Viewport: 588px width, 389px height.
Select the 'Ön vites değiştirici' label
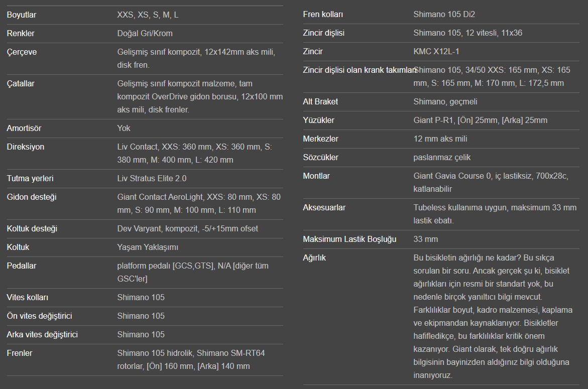[x=39, y=316]
